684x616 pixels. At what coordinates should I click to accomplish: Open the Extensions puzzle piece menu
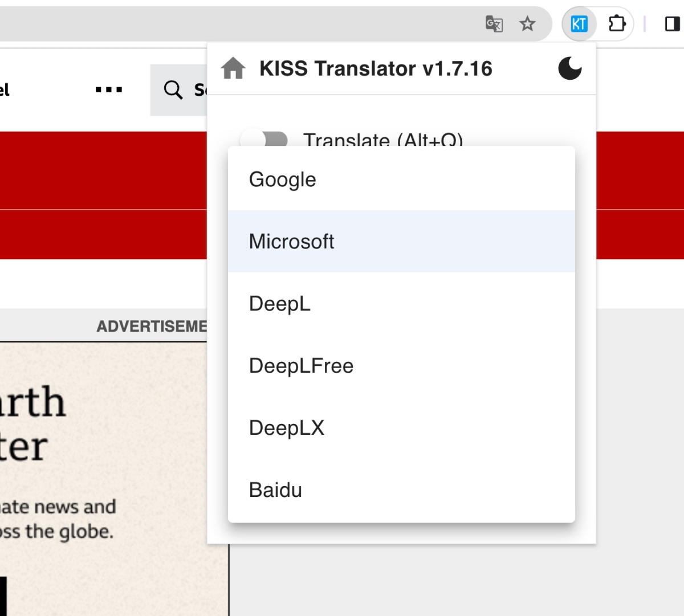pos(617,24)
